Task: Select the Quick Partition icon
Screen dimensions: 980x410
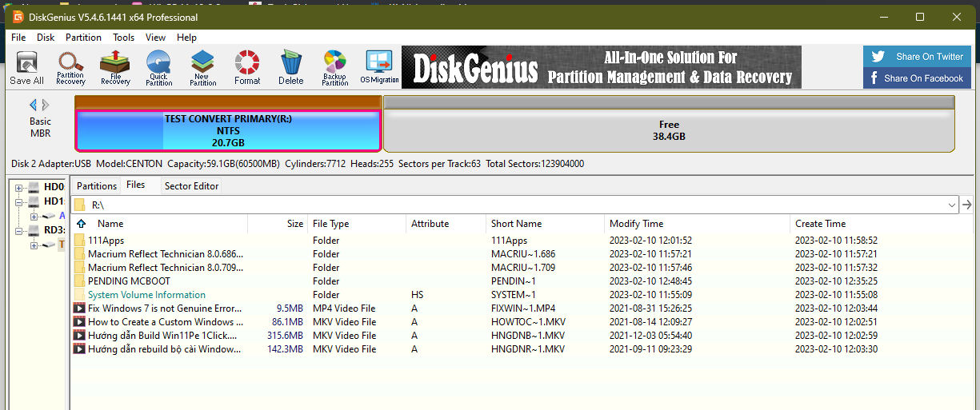Action: [x=158, y=67]
